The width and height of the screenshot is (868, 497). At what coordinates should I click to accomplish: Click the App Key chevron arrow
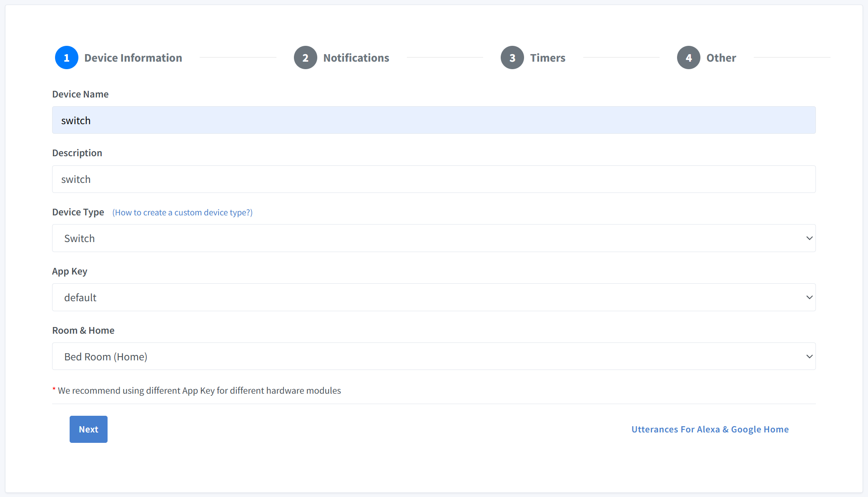pyautogui.click(x=809, y=297)
